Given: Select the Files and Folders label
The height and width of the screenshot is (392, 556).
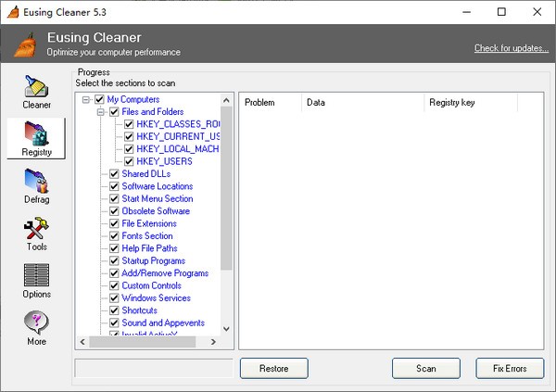Looking at the screenshot, I should point(153,112).
